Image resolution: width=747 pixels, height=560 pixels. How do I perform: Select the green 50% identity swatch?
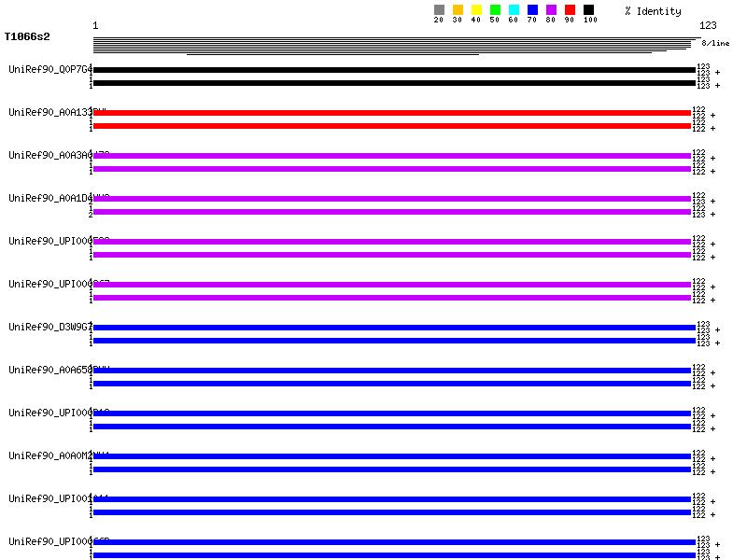tap(495, 10)
